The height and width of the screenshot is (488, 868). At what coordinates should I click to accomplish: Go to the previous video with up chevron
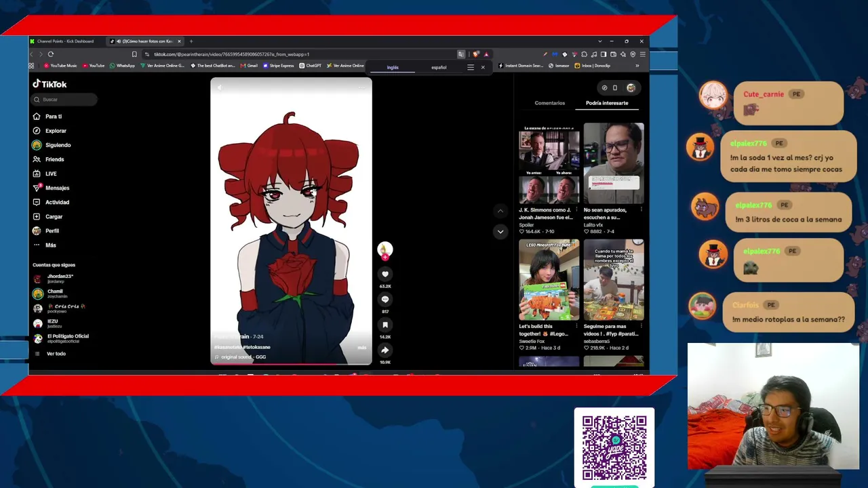(x=500, y=211)
